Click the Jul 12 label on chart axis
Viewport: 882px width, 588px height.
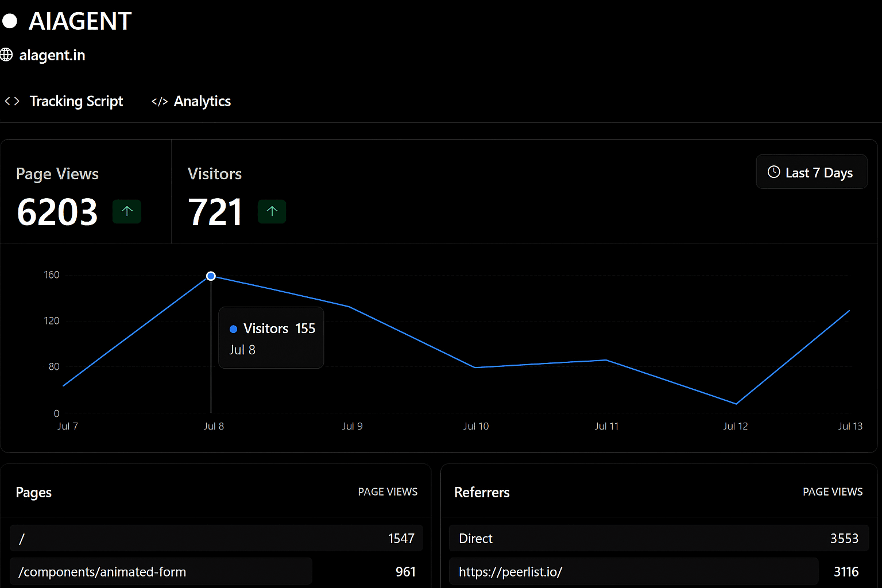click(735, 426)
